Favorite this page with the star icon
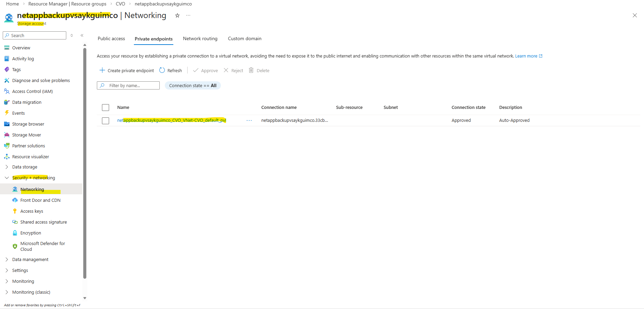The width and height of the screenshot is (644, 309). 177,15
